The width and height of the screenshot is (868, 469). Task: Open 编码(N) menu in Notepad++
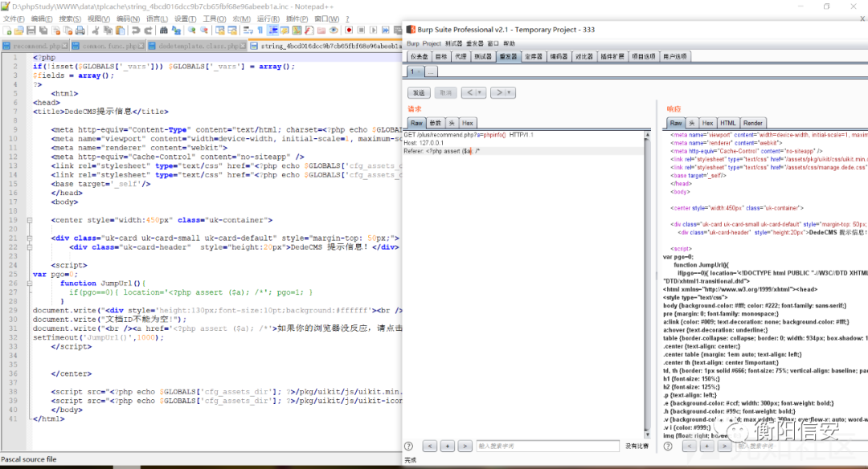pos(128,18)
